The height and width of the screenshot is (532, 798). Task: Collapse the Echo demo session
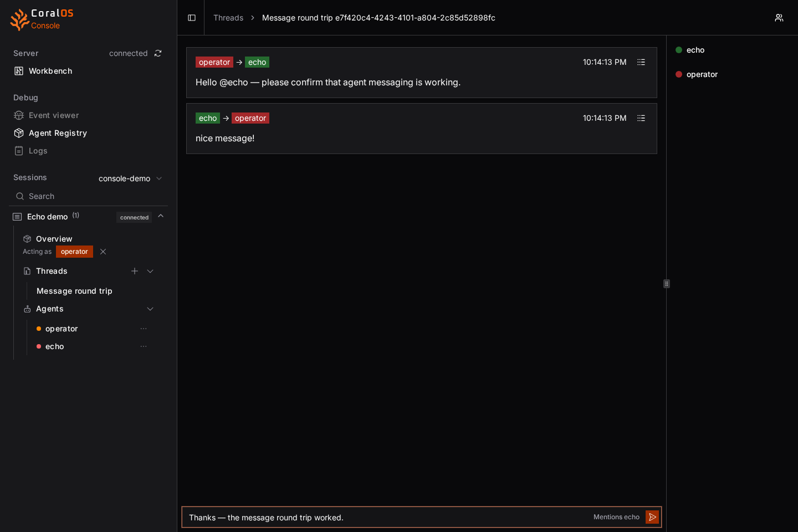click(161, 216)
